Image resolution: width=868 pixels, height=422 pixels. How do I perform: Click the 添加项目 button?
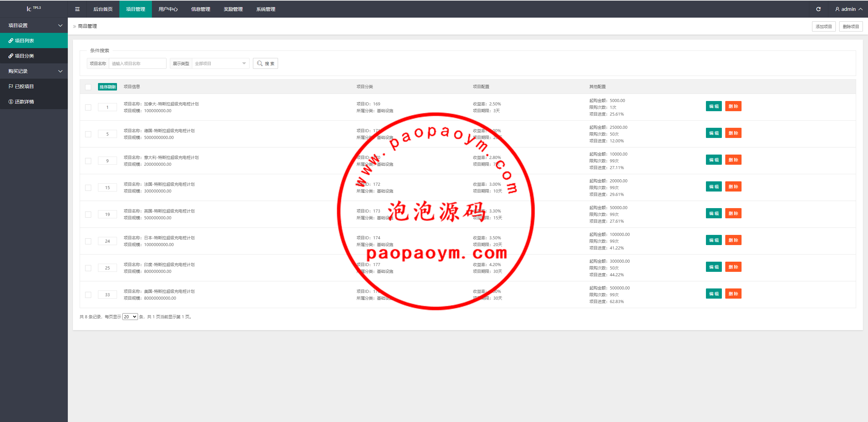(x=823, y=26)
